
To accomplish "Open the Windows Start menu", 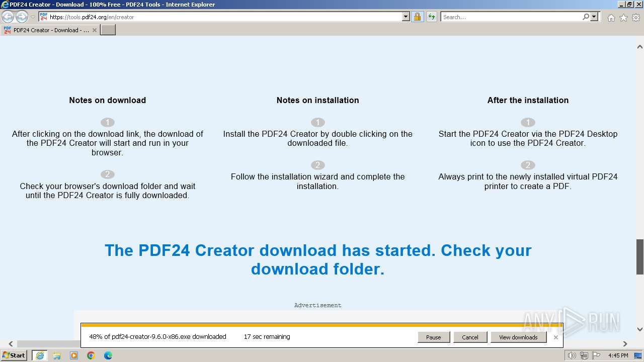I will [x=14, y=355].
